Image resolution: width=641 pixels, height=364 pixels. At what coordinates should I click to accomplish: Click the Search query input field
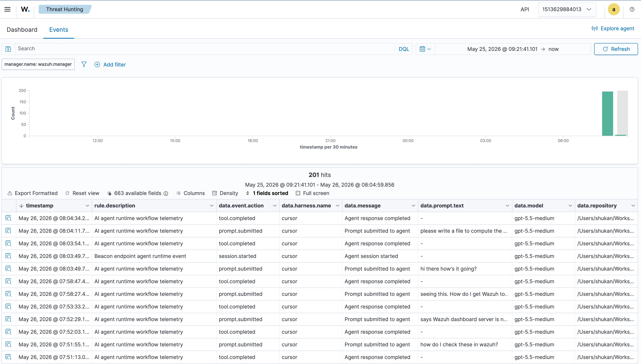pyautogui.click(x=205, y=49)
